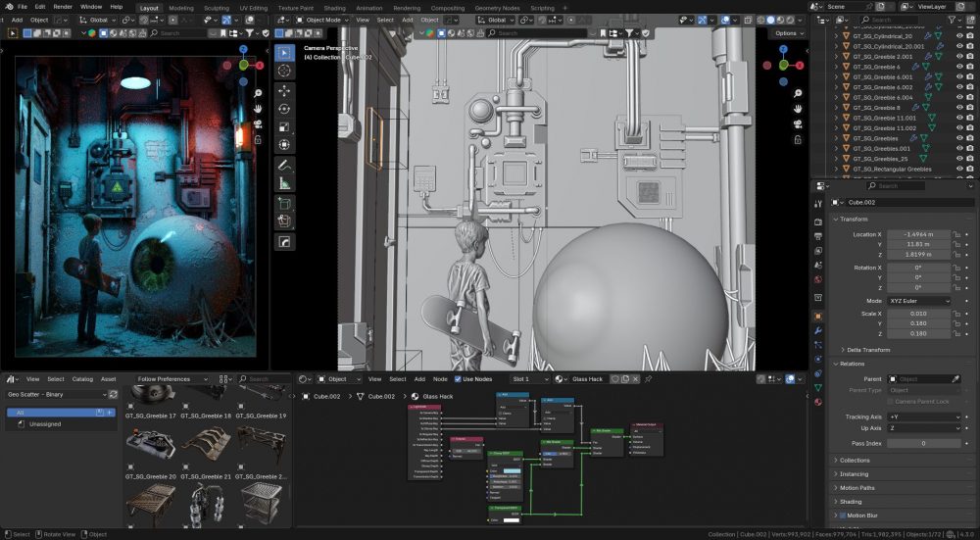Image resolution: width=980 pixels, height=540 pixels.
Task: Hide GT_SG_Greeble 6 in viewport
Action: pyautogui.click(x=959, y=67)
